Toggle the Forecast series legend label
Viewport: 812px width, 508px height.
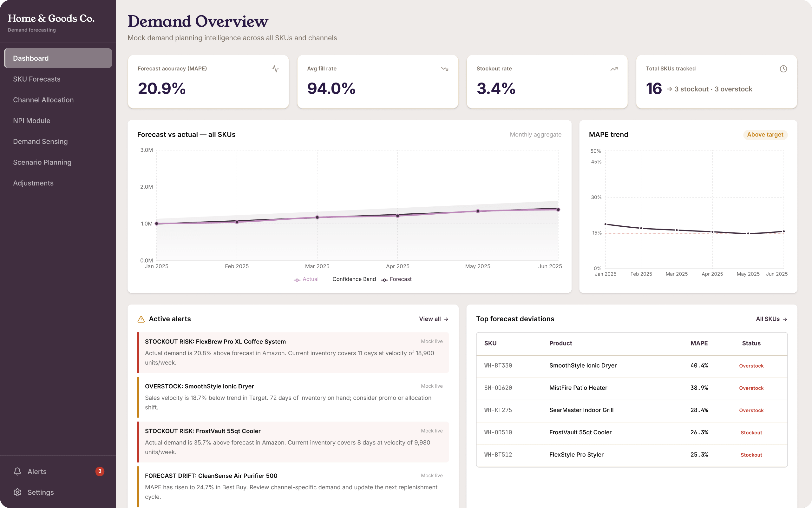(401, 279)
